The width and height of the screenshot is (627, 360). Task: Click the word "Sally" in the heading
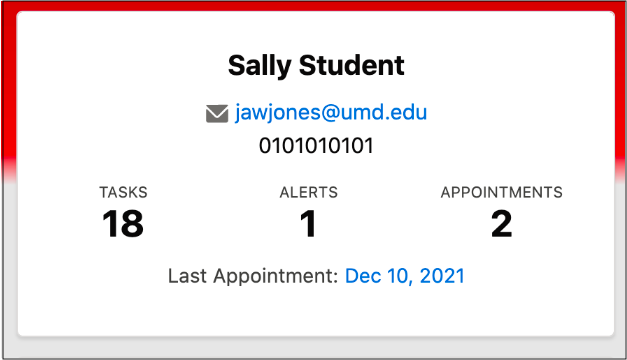click(260, 66)
